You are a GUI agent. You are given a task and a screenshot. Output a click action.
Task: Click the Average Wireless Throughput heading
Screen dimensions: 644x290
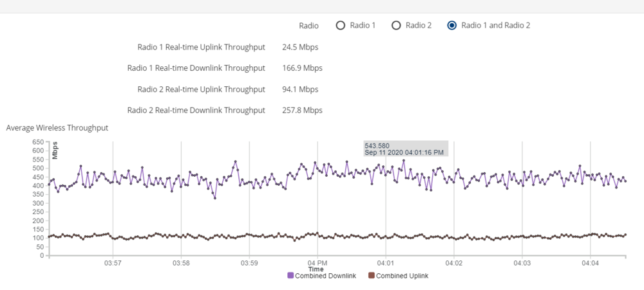57,128
